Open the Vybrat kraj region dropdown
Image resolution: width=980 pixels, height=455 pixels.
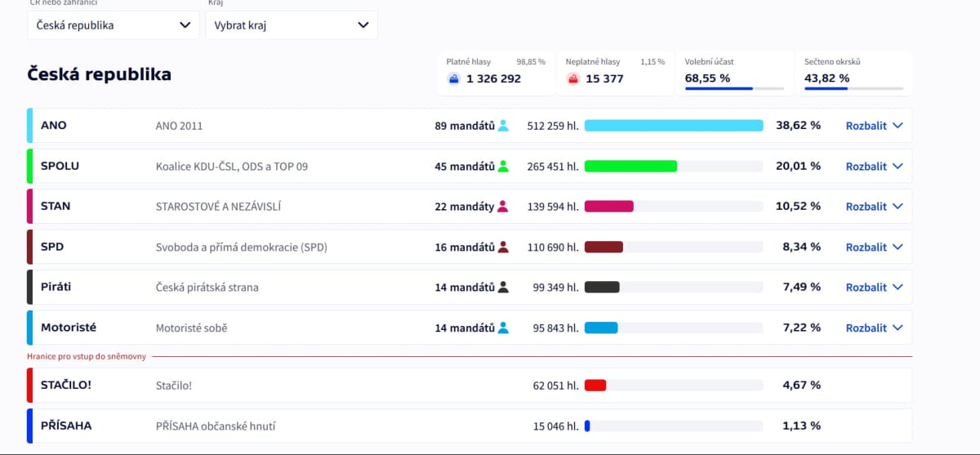[x=292, y=25]
